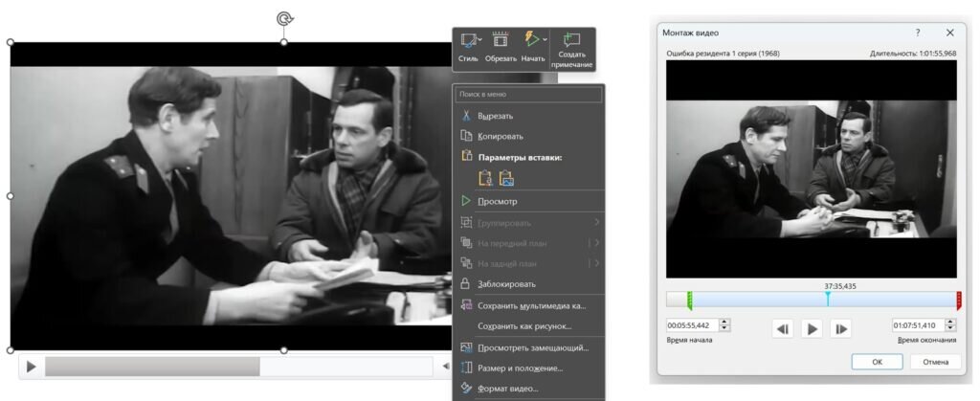
Task: Click the blue playhead on trim timeline
Action: click(x=828, y=299)
